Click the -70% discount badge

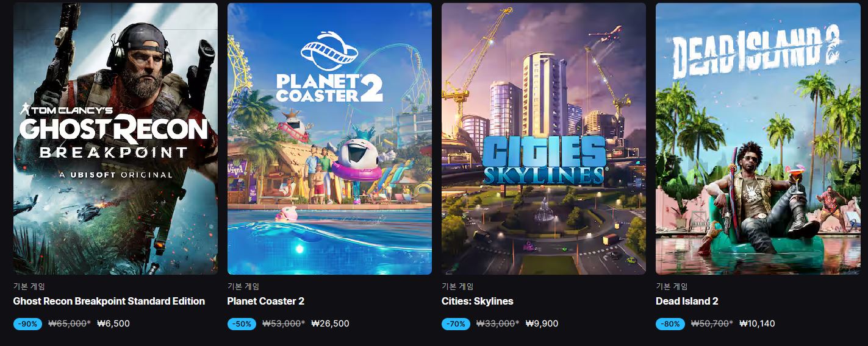pyautogui.click(x=456, y=324)
